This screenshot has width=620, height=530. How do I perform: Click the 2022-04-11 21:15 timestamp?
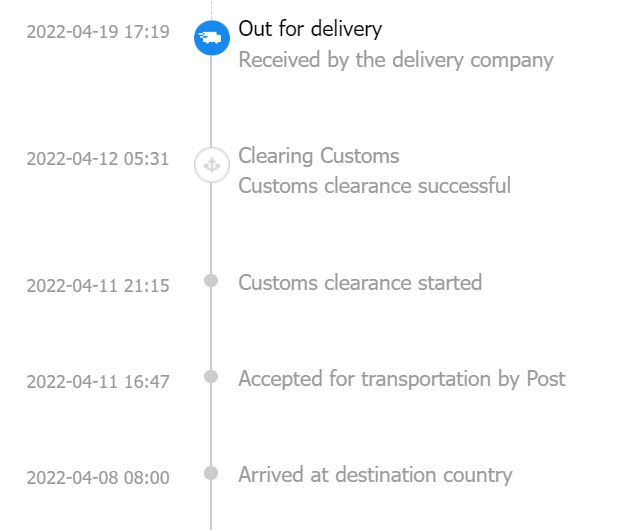click(98, 285)
